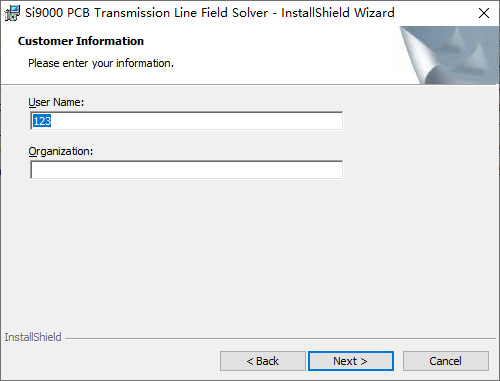Click the "Please enter your information." text
The image size is (500, 381).
coord(101,63)
